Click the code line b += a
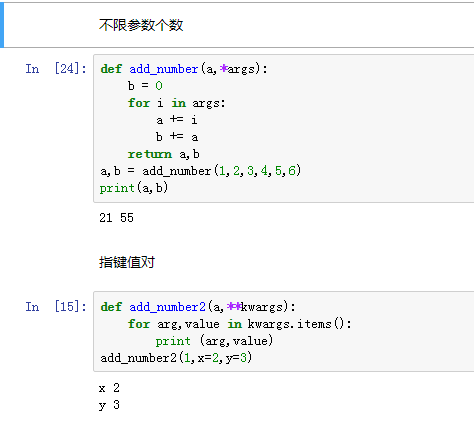 pyautogui.click(x=177, y=137)
